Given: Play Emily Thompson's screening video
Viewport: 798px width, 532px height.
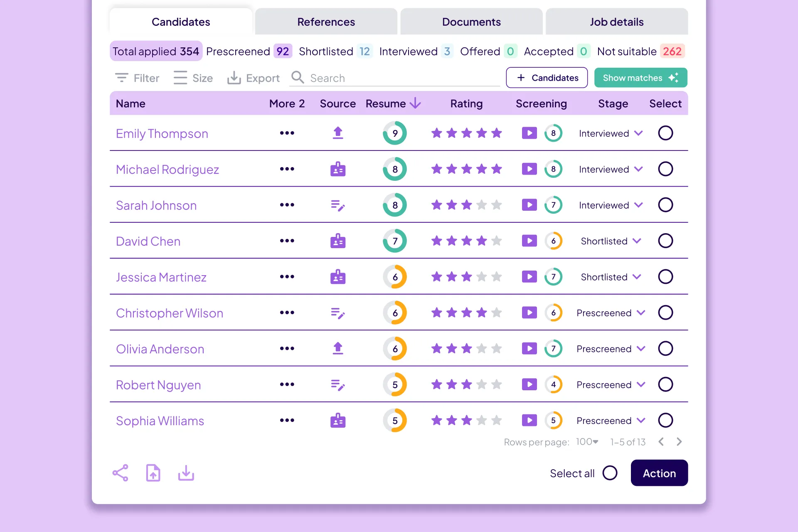Looking at the screenshot, I should tap(529, 133).
